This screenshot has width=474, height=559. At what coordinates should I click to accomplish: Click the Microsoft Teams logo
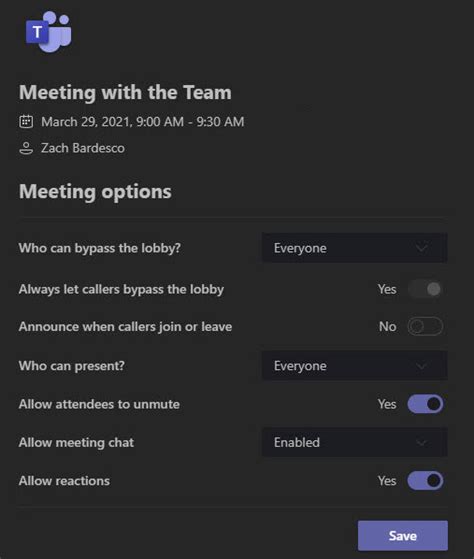tap(49, 31)
